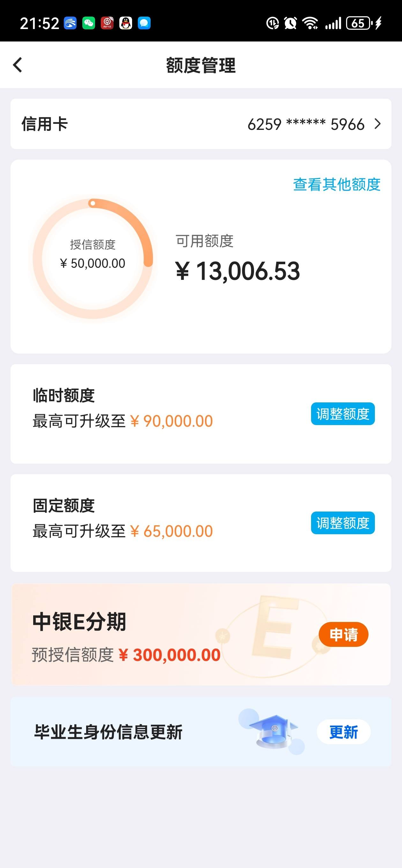Image resolution: width=402 pixels, height=868 pixels.
Task: Tap the Bank of China notification icon
Action: pos(107,23)
